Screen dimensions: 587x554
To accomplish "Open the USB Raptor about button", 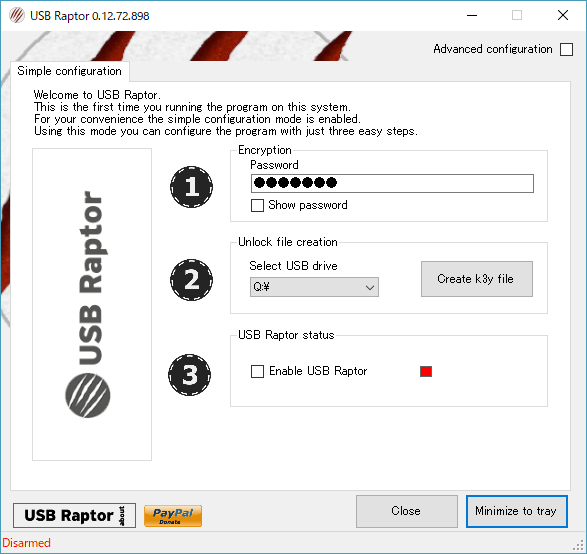I will (x=74, y=515).
